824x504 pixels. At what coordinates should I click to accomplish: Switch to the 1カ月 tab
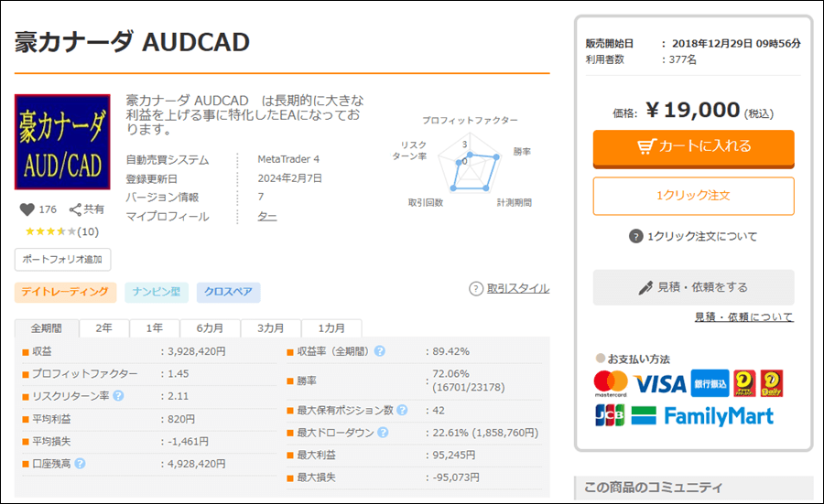tap(331, 328)
